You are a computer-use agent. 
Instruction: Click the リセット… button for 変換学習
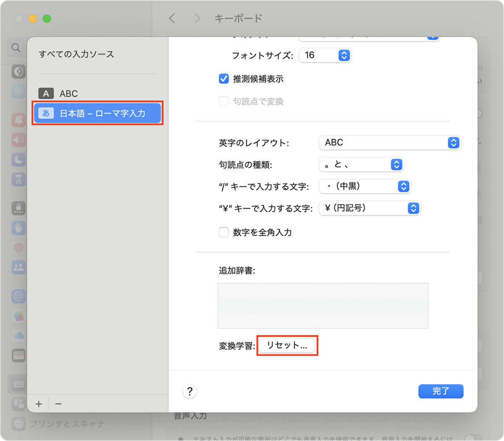click(x=287, y=346)
